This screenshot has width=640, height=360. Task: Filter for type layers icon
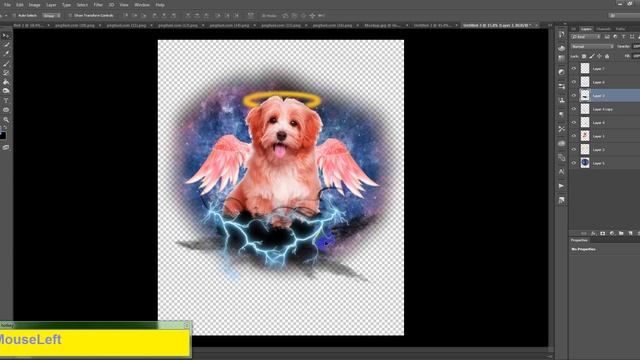[623, 37]
